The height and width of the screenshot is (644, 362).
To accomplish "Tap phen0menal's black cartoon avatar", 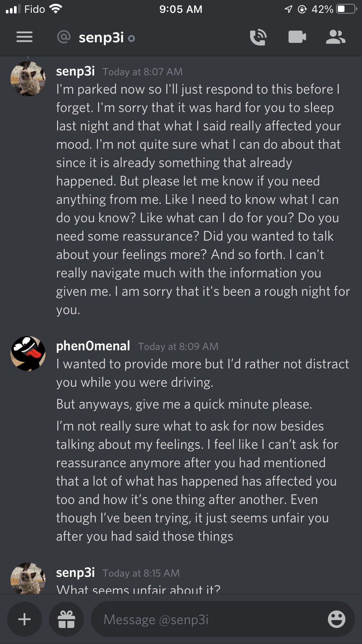I will (x=28, y=353).
